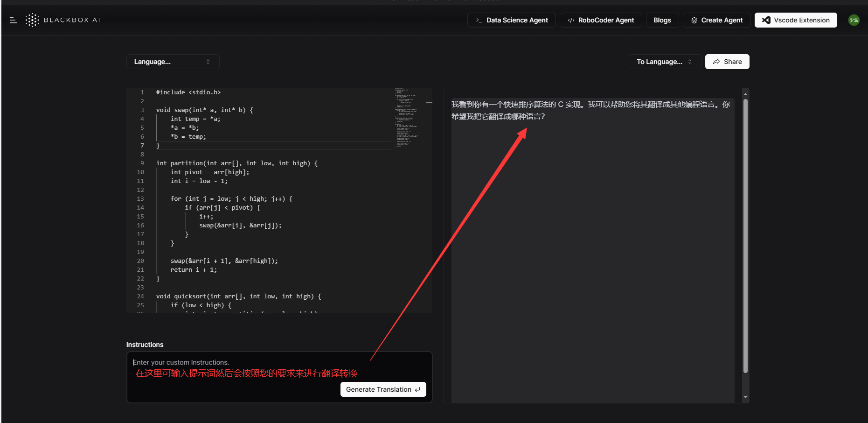868x423 pixels.
Task: Open the Blogs page
Action: coord(662,20)
